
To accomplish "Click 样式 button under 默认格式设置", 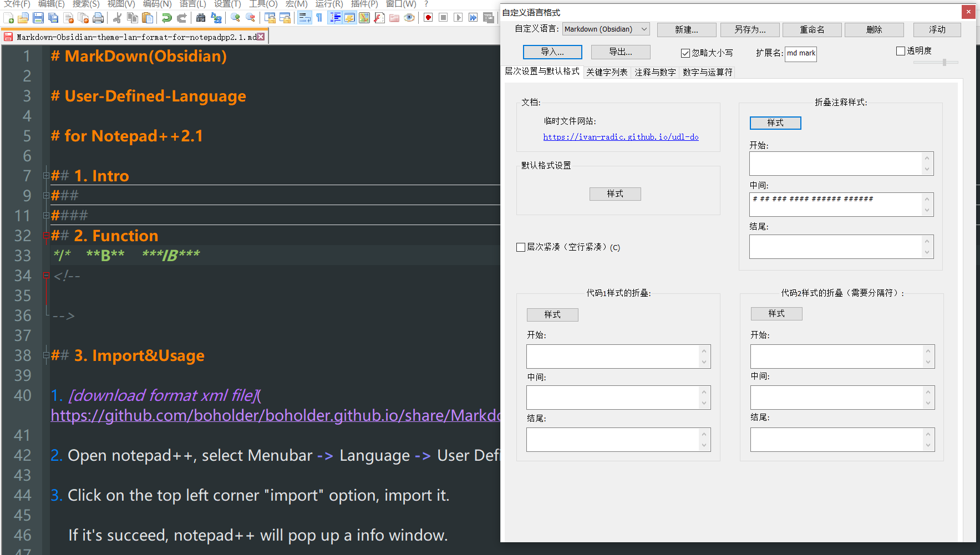I will tap(615, 194).
